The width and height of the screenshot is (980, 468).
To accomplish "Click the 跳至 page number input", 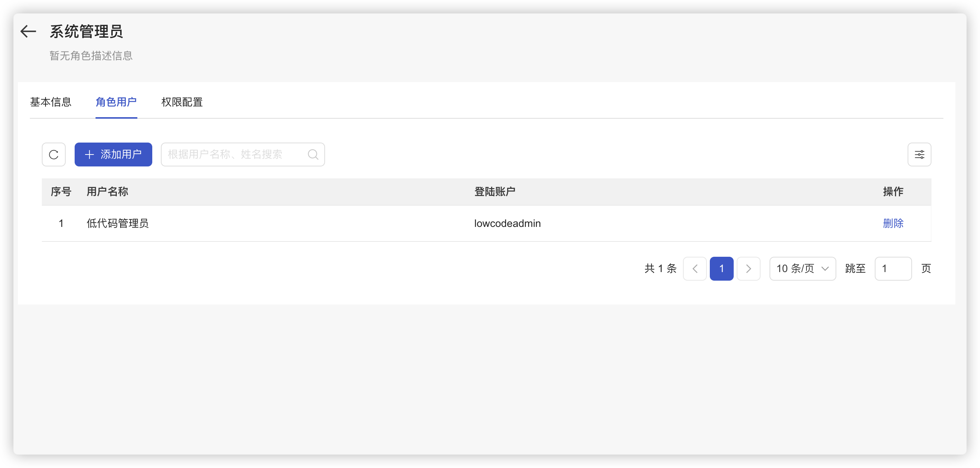I will tap(893, 269).
